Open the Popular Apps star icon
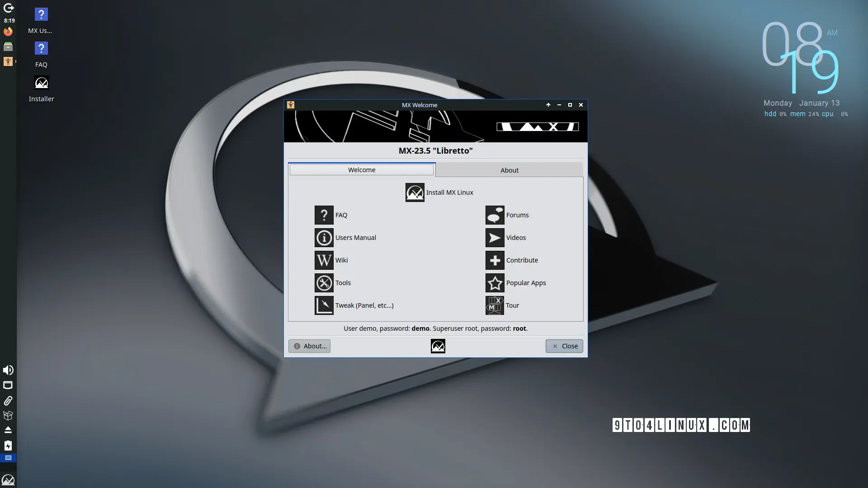 [495, 283]
